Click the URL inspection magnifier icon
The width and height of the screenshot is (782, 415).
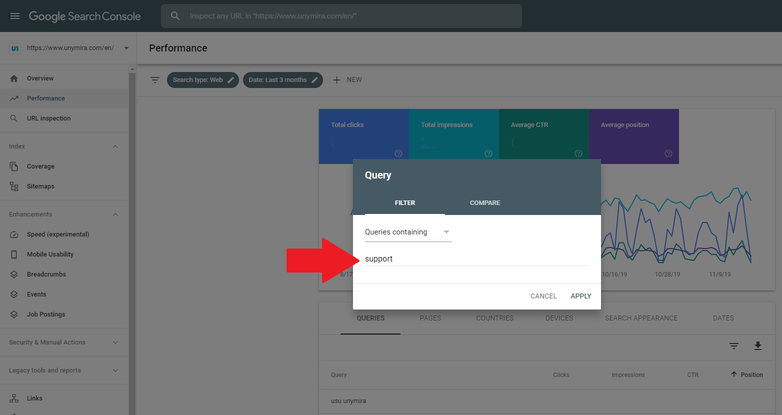14,118
